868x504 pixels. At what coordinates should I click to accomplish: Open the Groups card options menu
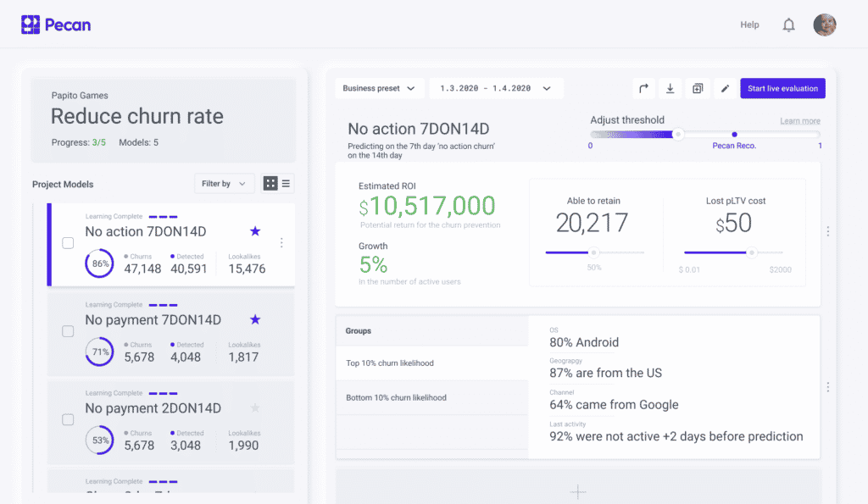[828, 387]
